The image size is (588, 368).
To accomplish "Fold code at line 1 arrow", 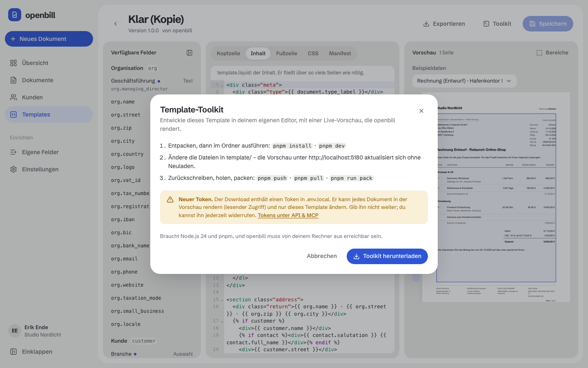I will pyautogui.click(x=222, y=85).
